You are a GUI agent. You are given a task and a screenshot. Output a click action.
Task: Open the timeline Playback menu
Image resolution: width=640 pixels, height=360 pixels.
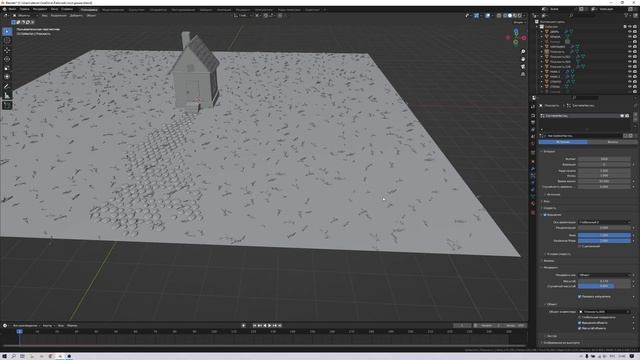pyautogui.click(x=25, y=325)
